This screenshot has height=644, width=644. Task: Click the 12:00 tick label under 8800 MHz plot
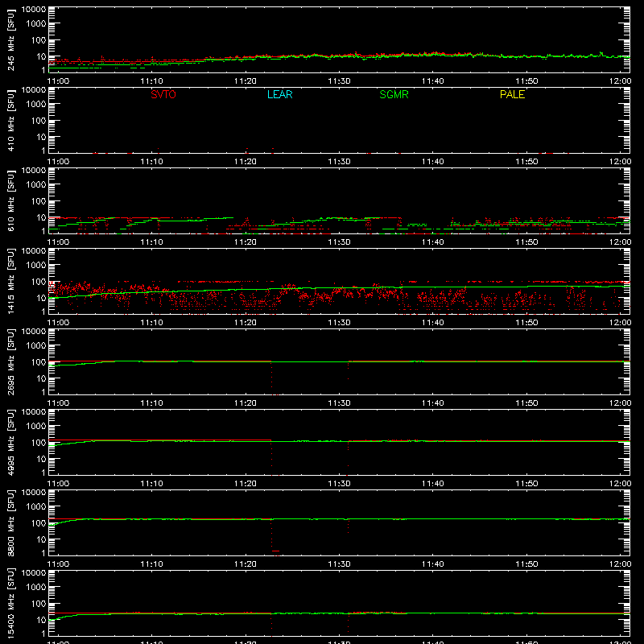pyautogui.click(x=620, y=564)
